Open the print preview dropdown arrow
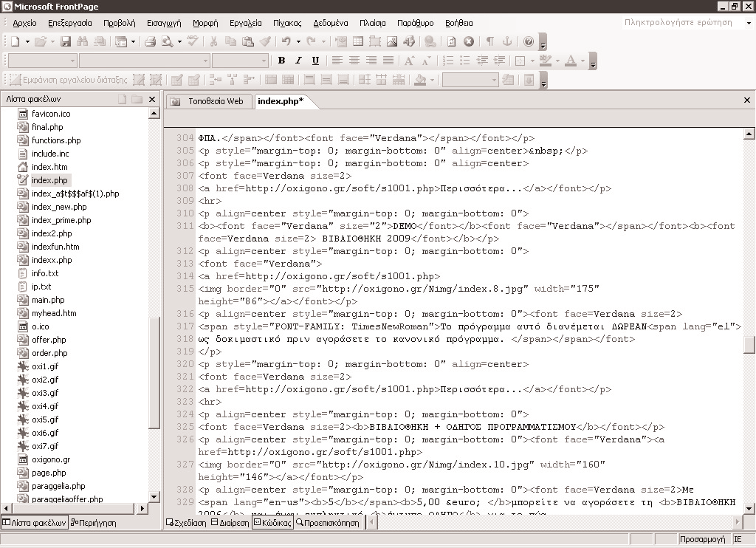This screenshot has height=548, width=756. click(179, 42)
